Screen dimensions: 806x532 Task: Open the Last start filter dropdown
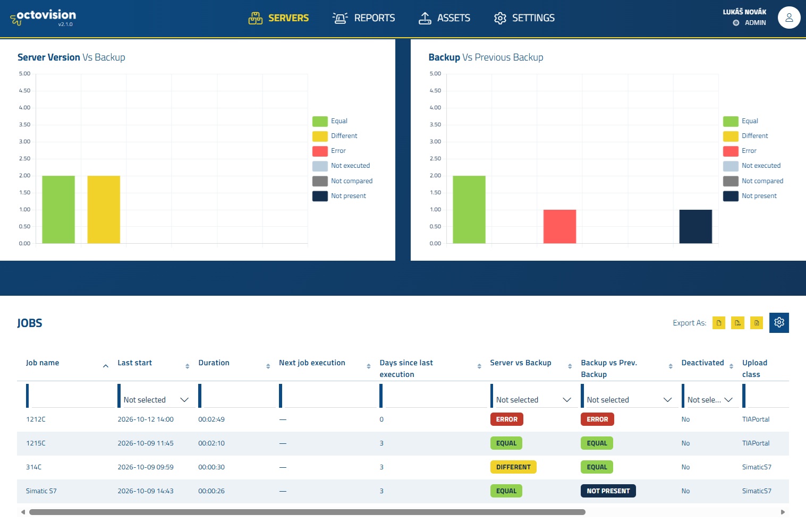(156, 400)
